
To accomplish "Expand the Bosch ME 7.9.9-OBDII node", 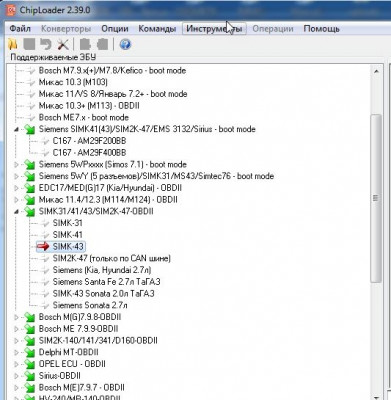I will tap(17, 329).
